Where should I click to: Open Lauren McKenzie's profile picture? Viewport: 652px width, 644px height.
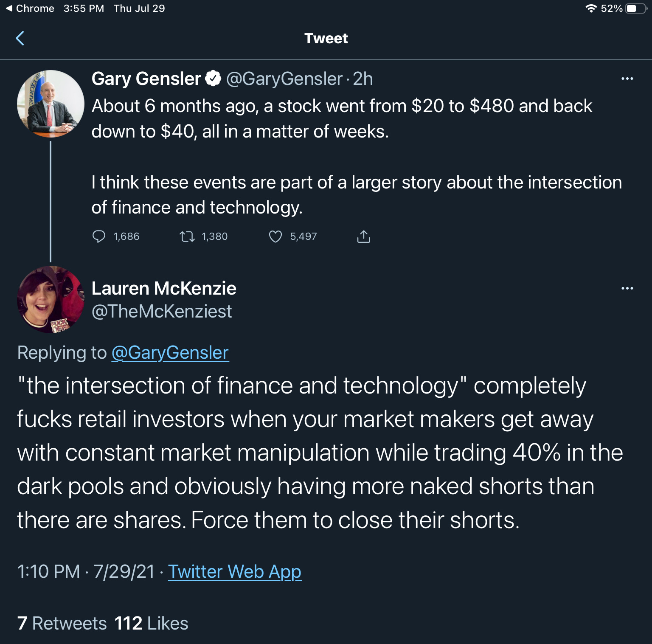point(51,299)
